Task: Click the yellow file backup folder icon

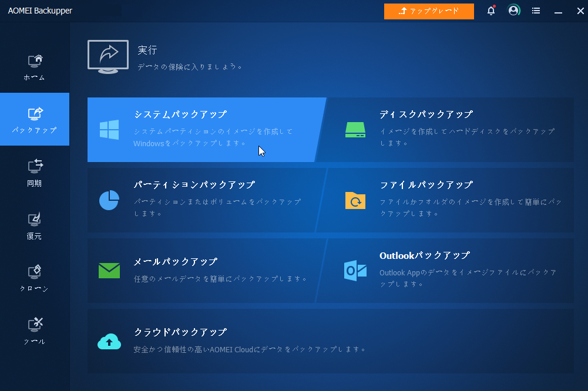Action: [355, 201]
